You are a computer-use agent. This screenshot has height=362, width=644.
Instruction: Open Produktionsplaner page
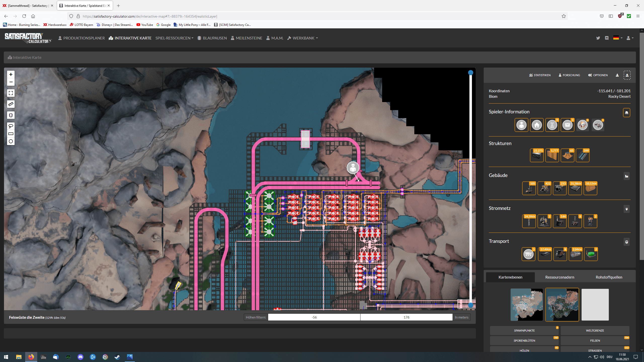[81, 38]
